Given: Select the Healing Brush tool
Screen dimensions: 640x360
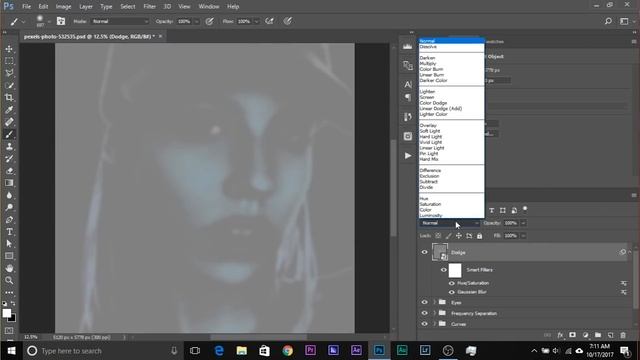Looking at the screenshot, I should pos(9,122).
